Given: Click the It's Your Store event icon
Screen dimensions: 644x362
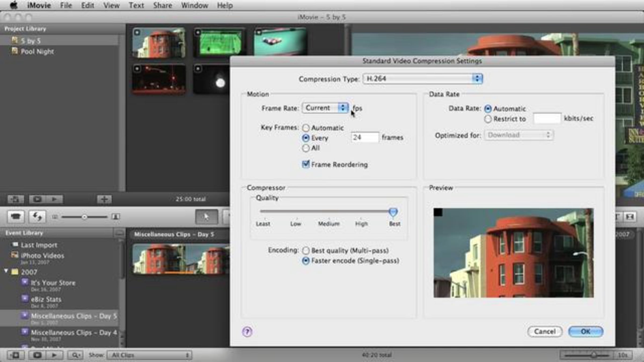Looking at the screenshot, I should 25,282.
